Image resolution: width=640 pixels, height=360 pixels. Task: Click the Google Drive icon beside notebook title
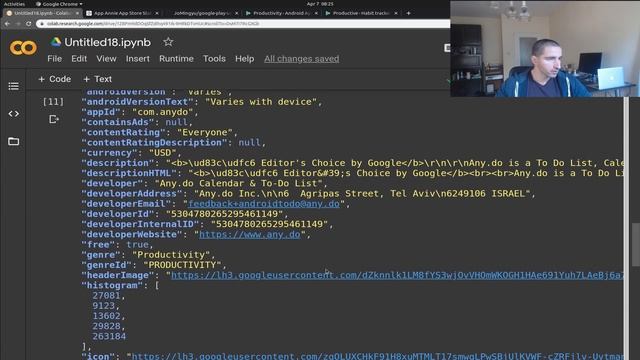(x=56, y=42)
